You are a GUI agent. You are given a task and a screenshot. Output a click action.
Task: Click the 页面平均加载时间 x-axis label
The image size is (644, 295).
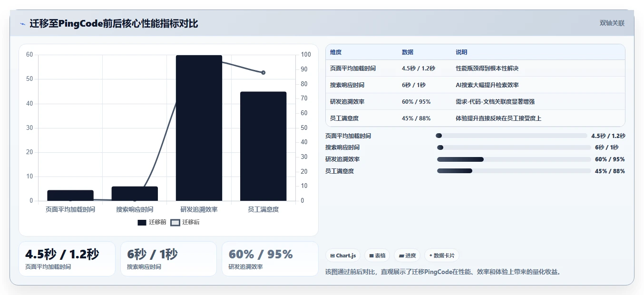point(70,209)
